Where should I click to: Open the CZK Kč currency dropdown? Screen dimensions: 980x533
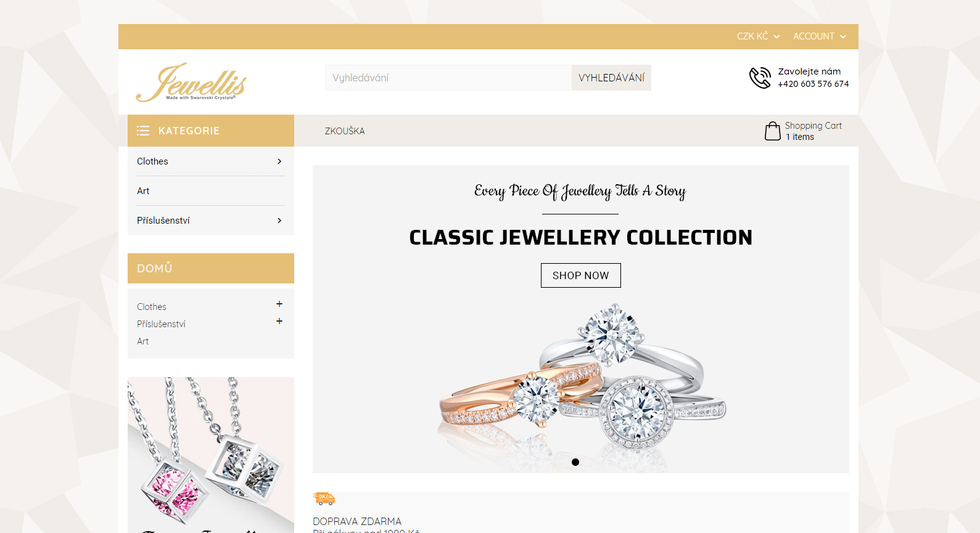tap(758, 36)
